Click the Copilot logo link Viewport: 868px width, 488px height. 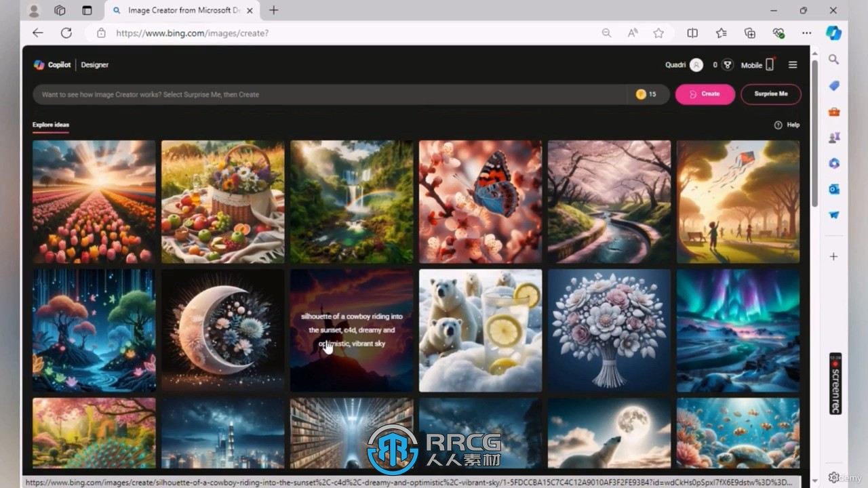(52, 65)
